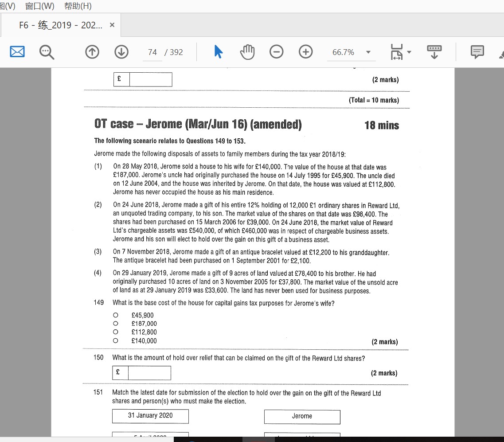Open the fit page options dropdown arrow

click(409, 52)
